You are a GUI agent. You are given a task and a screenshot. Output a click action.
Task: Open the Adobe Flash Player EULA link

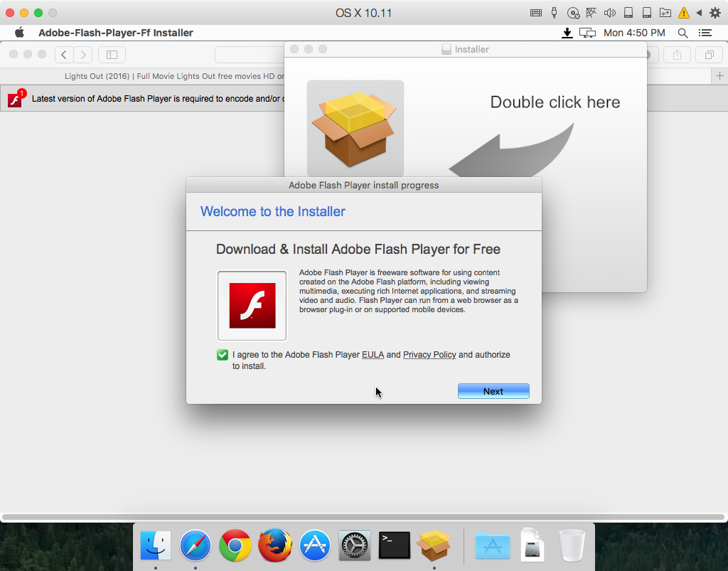[373, 355]
